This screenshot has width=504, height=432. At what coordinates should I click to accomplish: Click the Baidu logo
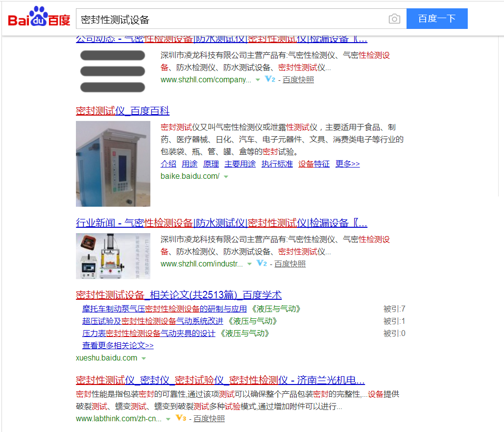pyautogui.click(x=39, y=17)
